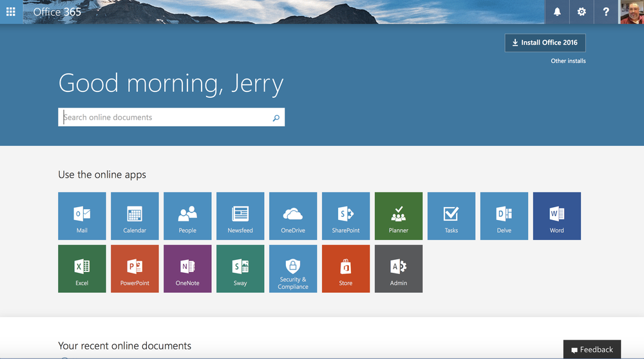The image size is (644, 359).
Task: Open the app launcher waffle menu
Action: 11,12
